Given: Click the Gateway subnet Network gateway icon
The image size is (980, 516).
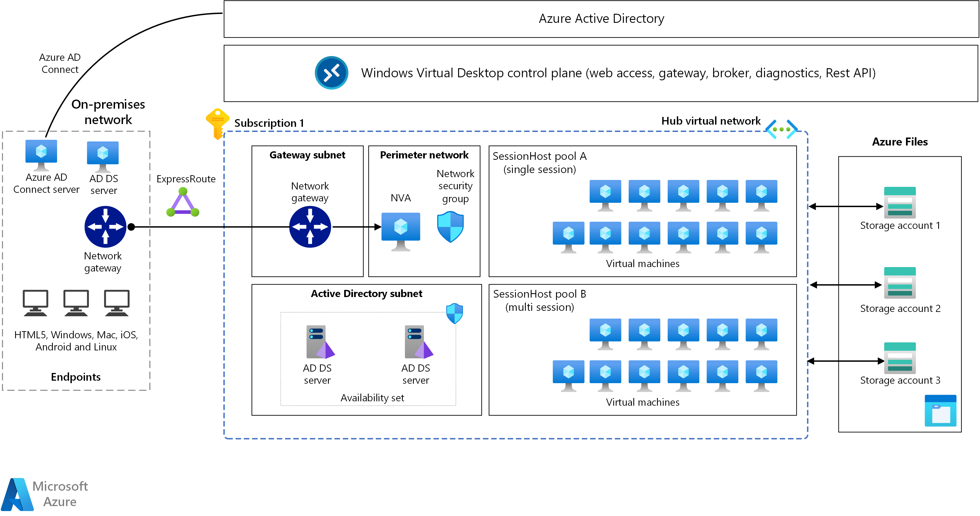Looking at the screenshot, I should pyautogui.click(x=310, y=227).
